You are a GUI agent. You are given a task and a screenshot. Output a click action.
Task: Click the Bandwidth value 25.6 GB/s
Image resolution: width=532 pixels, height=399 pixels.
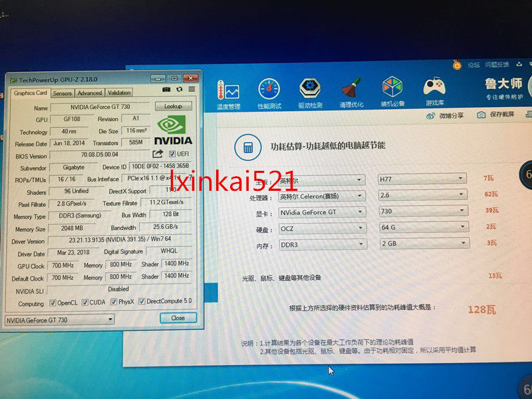coord(166,227)
